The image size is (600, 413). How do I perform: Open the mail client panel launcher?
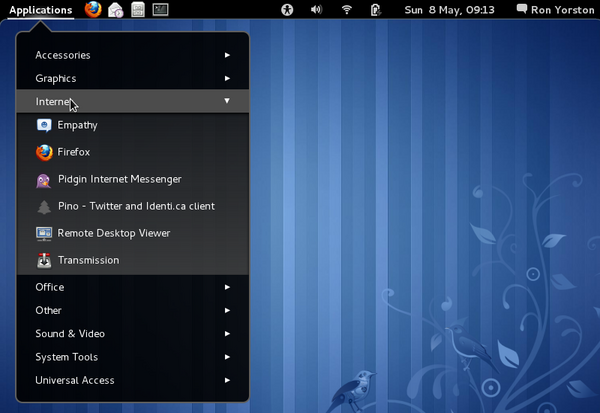point(115,10)
